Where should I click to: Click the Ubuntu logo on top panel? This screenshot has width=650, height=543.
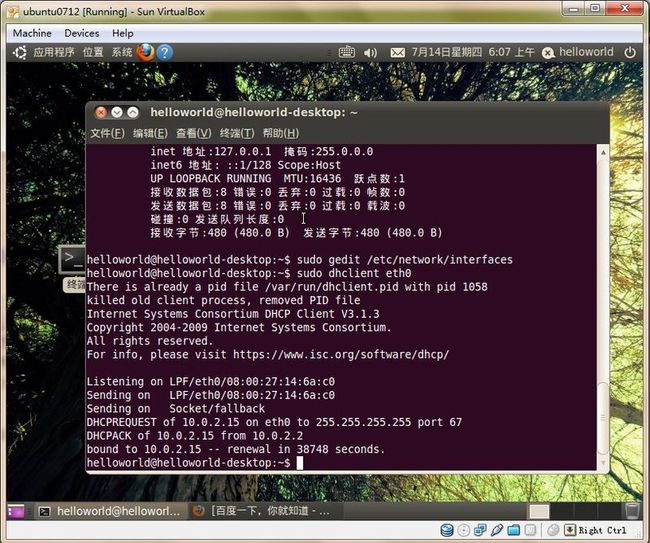19,53
